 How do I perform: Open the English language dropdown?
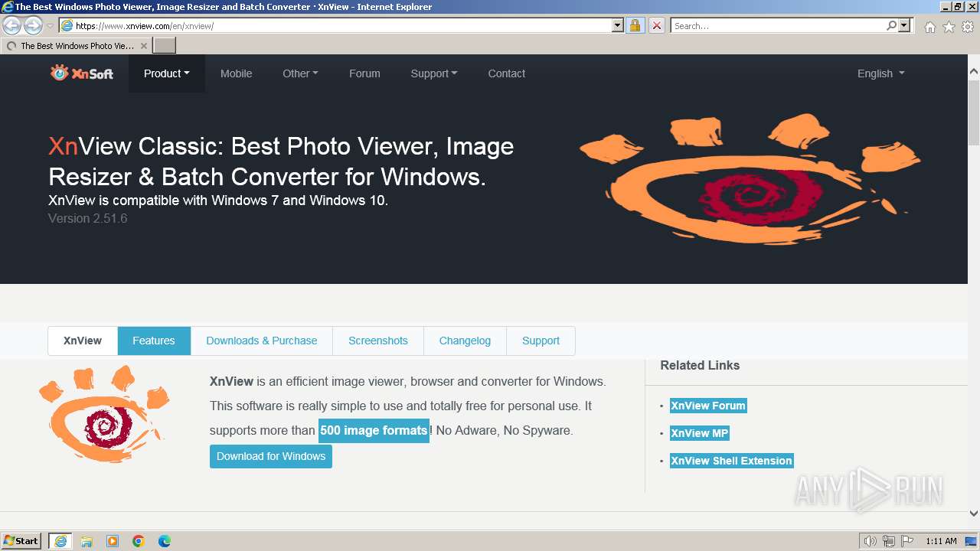click(x=880, y=73)
